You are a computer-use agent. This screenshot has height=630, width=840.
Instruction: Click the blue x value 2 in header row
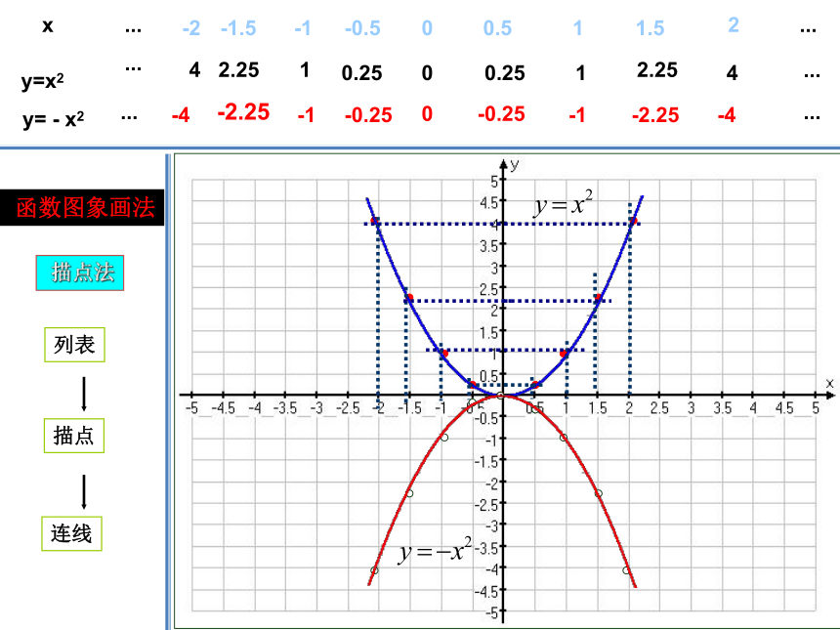pos(734,24)
